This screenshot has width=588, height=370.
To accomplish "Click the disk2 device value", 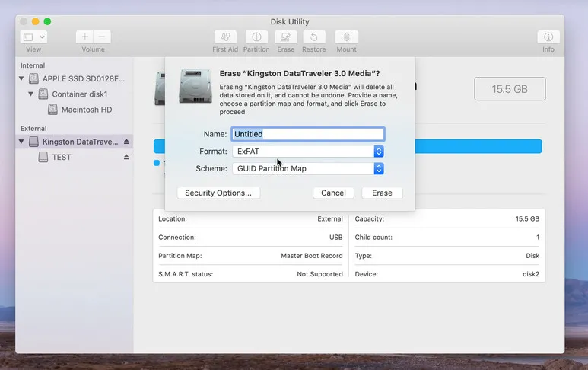I will 531,274.
